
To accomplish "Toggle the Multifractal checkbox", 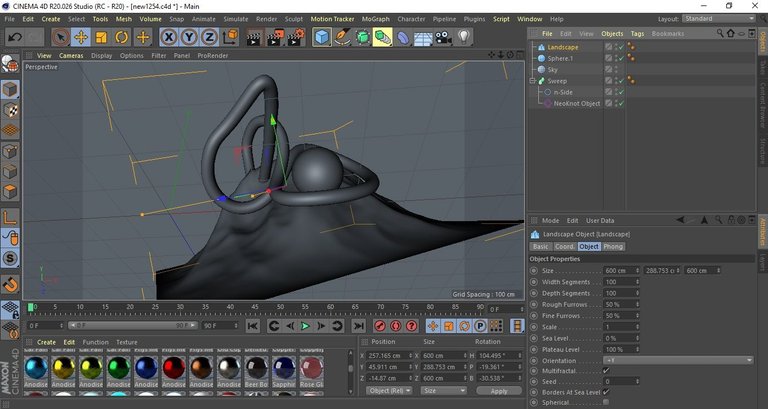I will pyautogui.click(x=606, y=371).
